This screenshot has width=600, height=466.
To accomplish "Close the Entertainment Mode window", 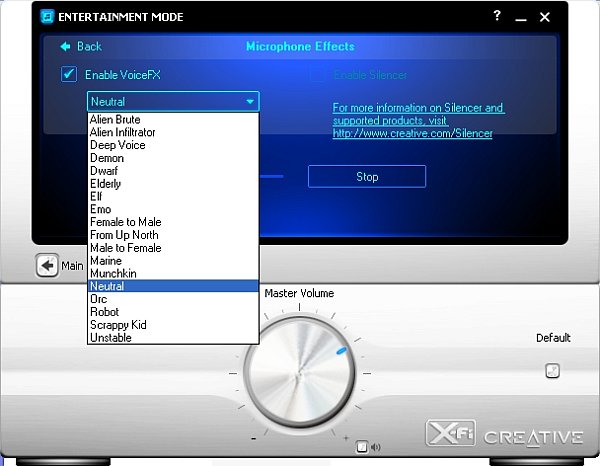I will (545, 17).
